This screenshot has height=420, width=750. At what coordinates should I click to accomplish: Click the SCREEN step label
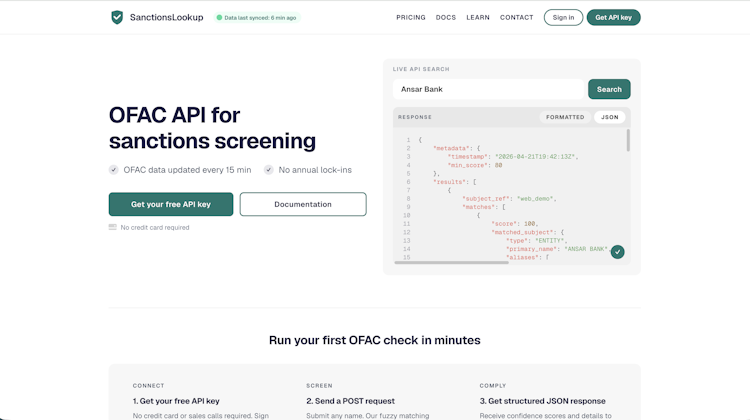click(x=319, y=386)
